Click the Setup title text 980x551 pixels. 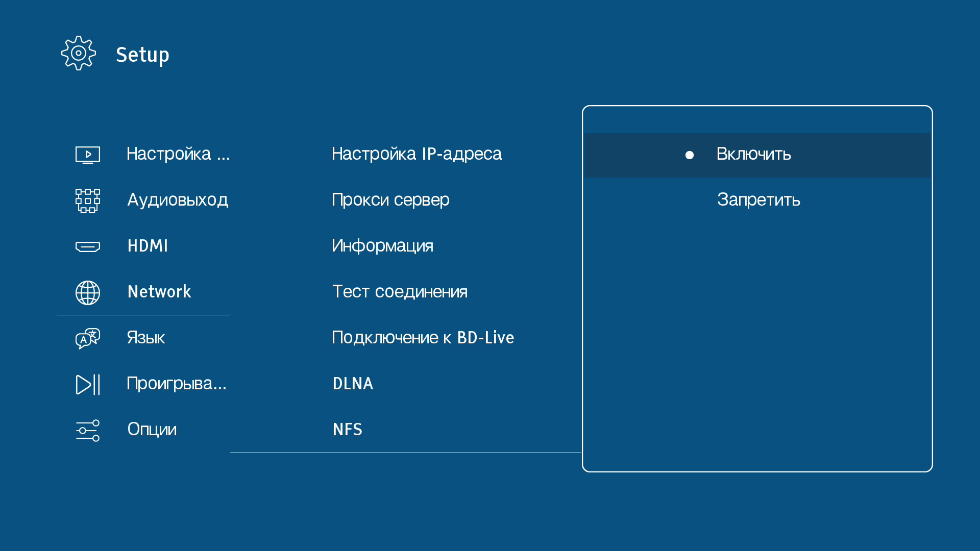click(x=142, y=55)
